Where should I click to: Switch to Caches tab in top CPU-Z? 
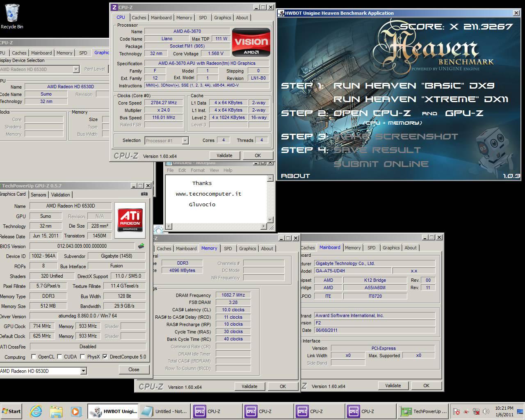coord(139,18)
